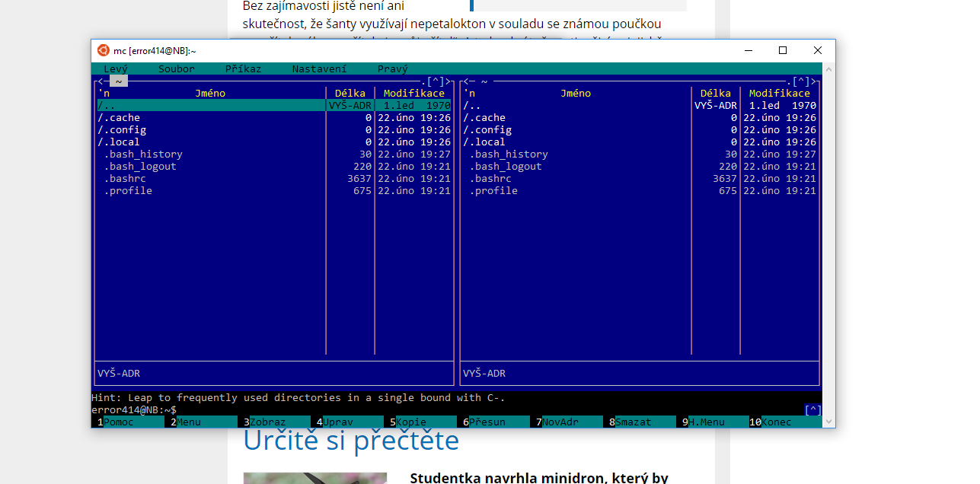
Task: Sort left panel by Délka column header
Action: tap(350, 93)
